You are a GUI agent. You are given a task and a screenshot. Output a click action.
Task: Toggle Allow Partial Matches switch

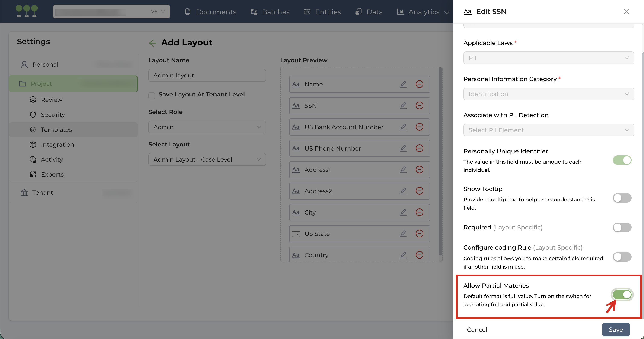coord(622,294)
